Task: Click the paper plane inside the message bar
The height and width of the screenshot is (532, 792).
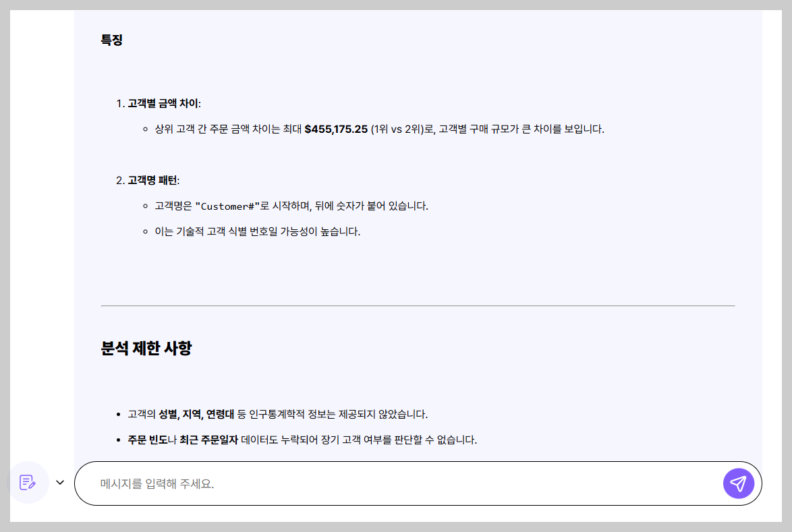Action: [739, 483]
